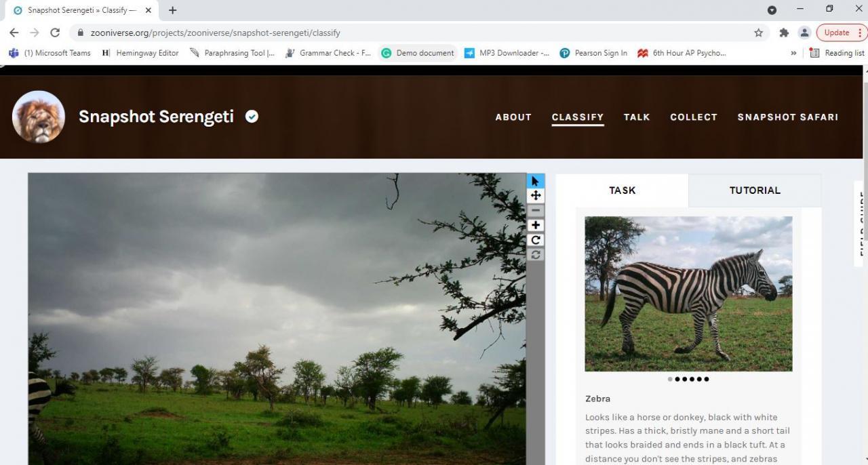View site security lock information
Viewport: 868px width, 465px height.
coord(81,33)
